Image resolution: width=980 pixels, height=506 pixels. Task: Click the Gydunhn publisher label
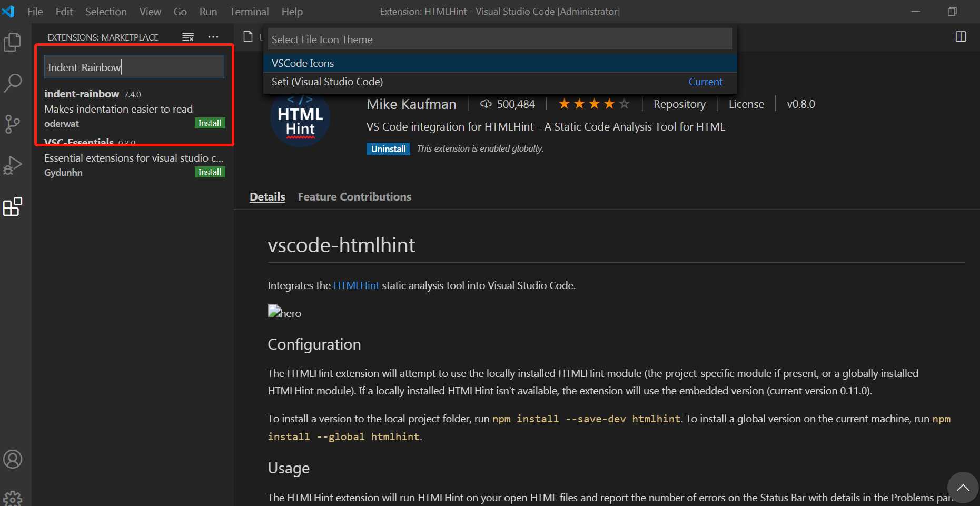(x=63, y=173)
